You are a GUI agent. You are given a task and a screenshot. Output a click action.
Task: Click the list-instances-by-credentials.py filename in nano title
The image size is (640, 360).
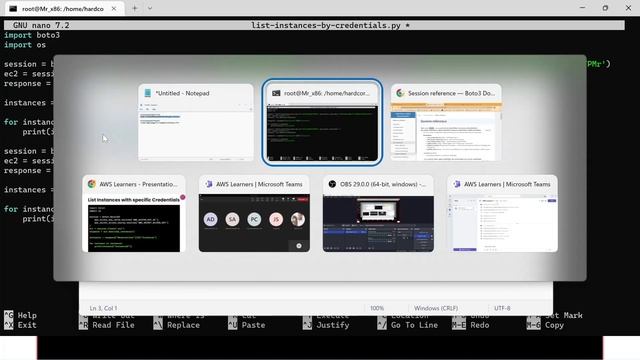(326, 25)
